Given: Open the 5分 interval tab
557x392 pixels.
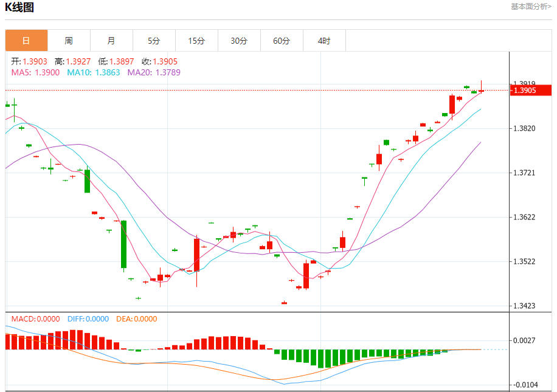Looking at the screenshot, I should coord(154,41).
